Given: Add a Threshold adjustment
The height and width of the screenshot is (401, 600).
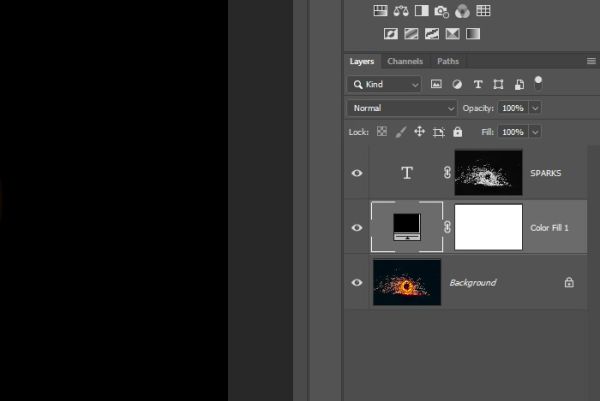Looking at the screenshot, I should [x=432, y=34].
